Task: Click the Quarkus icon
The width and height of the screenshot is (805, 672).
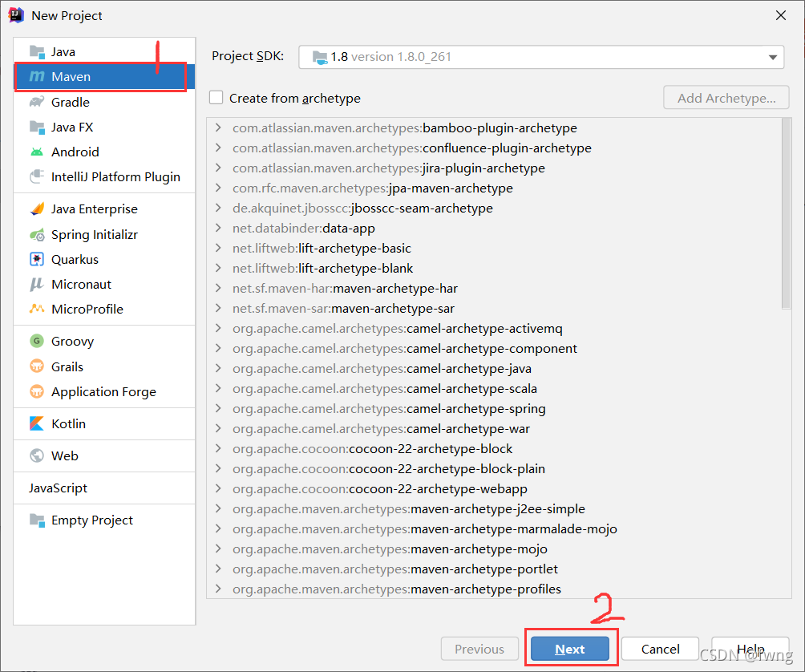Action: pyautogui.click(x=37, y=259)
